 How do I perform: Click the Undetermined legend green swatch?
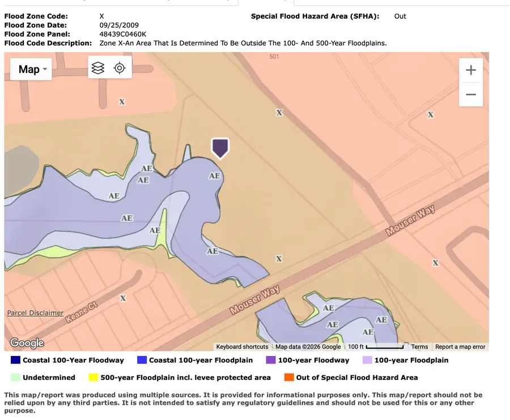15,378
